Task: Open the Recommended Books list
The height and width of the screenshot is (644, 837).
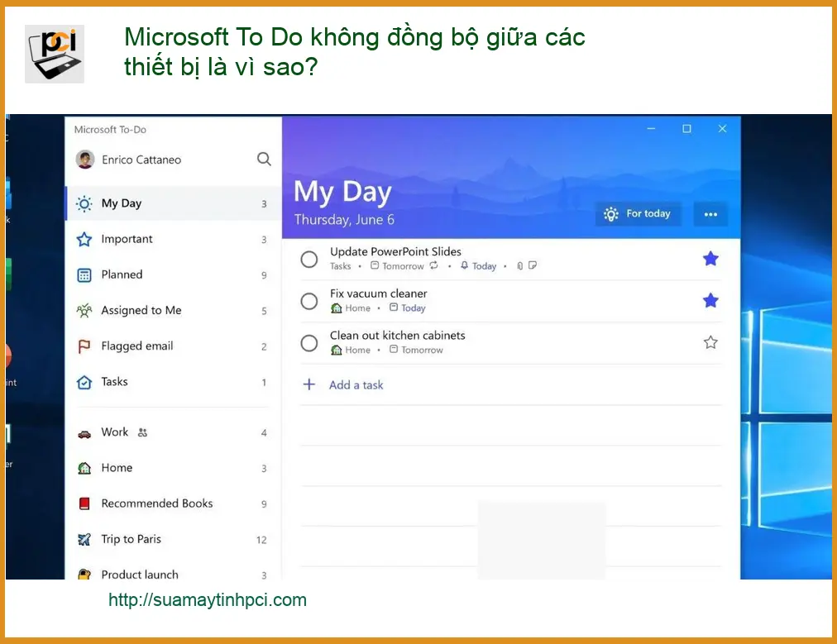Action: tap(174, 503)
